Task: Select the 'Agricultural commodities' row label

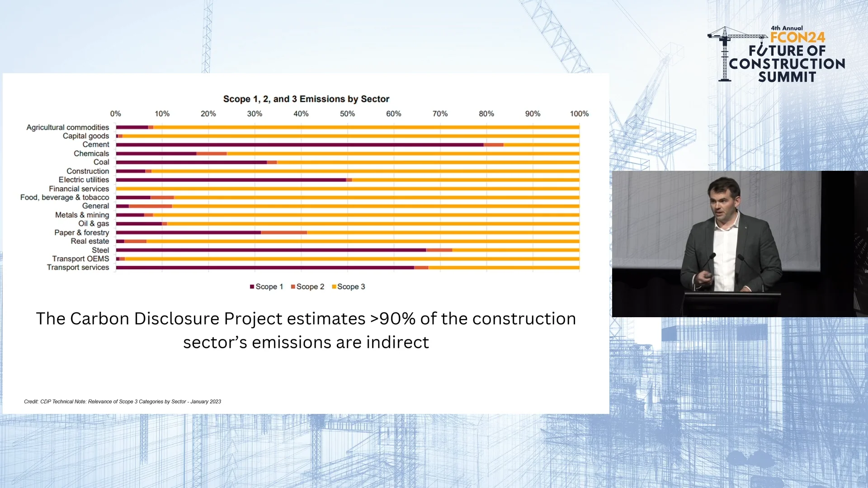Action: (68, 127)
